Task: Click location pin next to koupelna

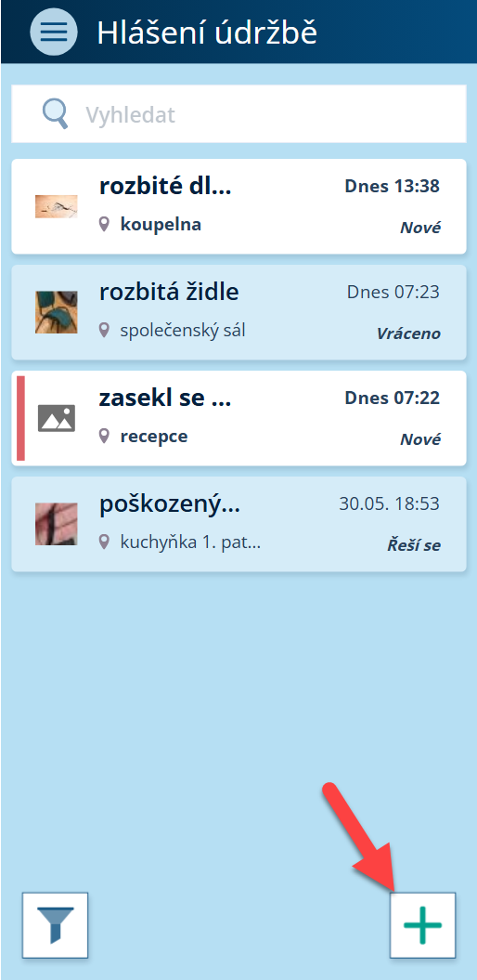Action: pyautogui.click(x=104, y=225)
